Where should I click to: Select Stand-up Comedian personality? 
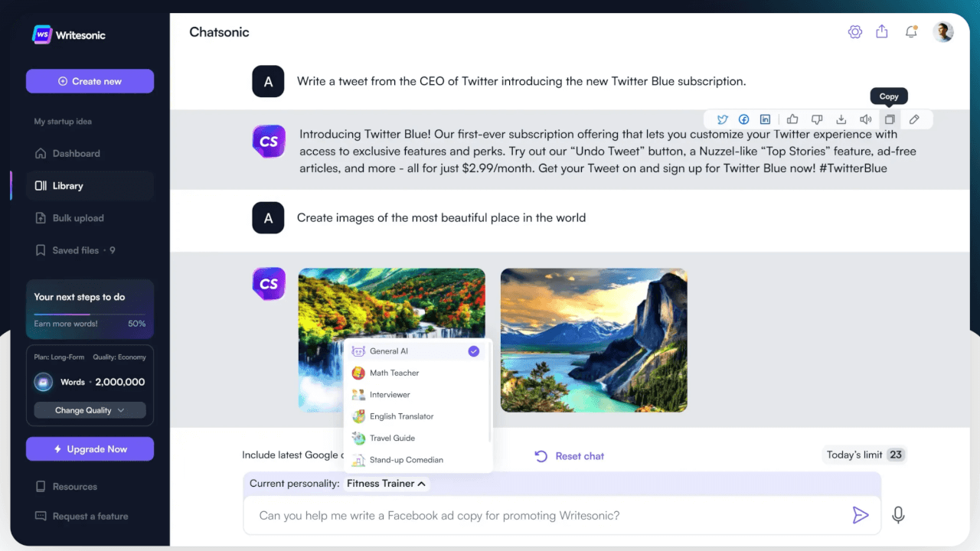(x=417, y=460)
